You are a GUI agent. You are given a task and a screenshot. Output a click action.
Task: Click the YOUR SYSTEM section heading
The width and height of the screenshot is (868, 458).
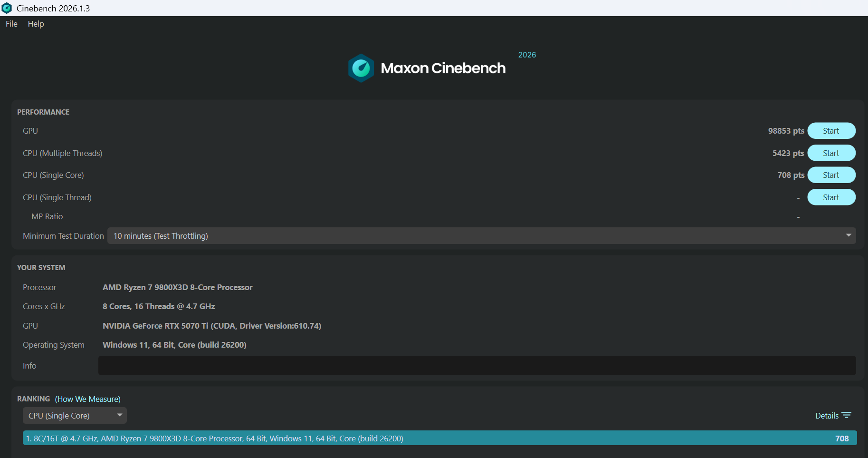coord(41,267)
